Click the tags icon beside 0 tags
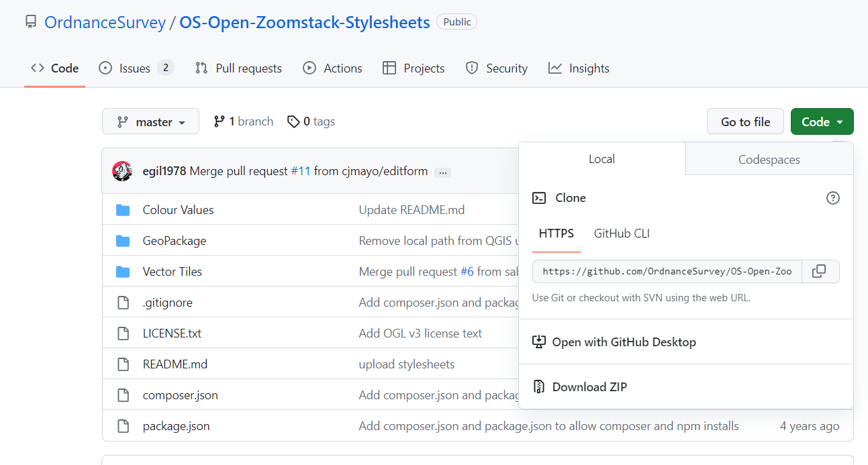The height and width of the screenshot is (465, 868). 293,121
